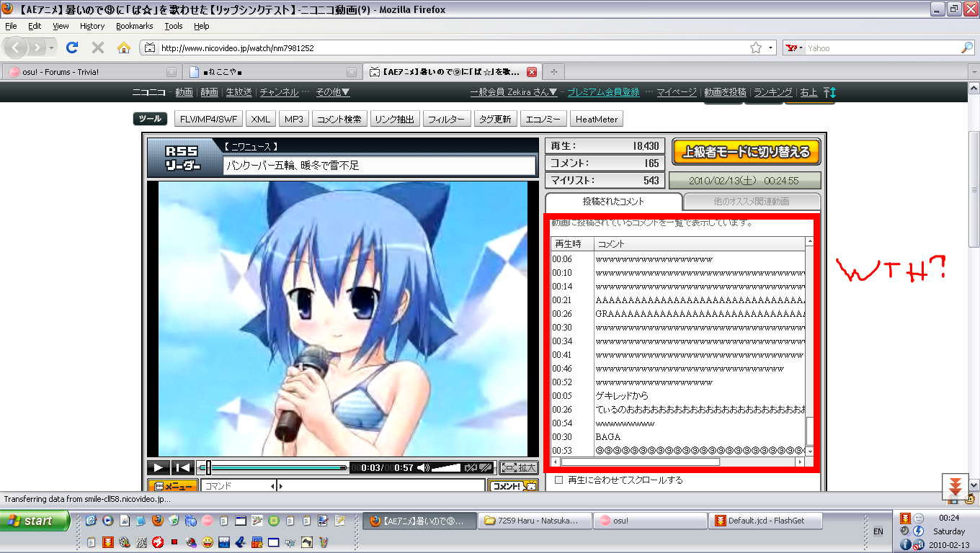
Task: Click the Windows start button
Action: point(35,521)
